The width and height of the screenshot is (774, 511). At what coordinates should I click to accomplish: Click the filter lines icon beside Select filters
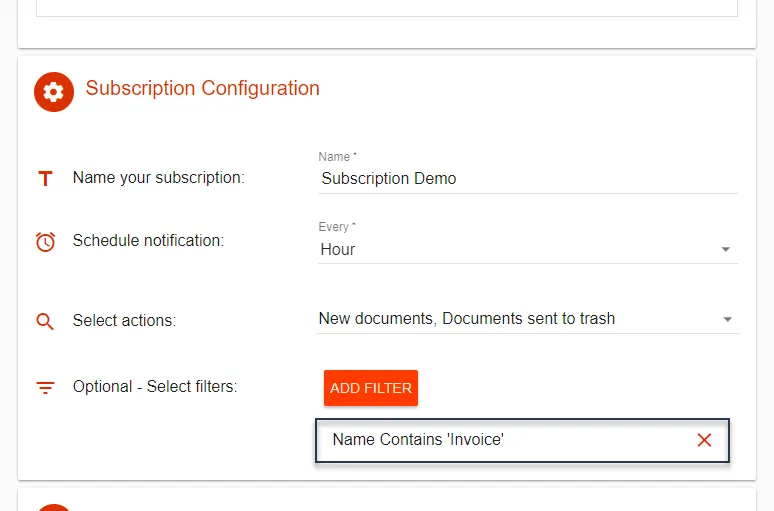click(45, 388)
